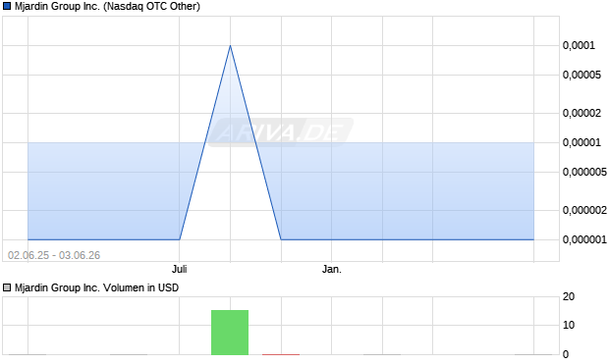Viewport: 609px width, 364px height.
Task: Click the gray volume legend square
Action: [7, 287]
